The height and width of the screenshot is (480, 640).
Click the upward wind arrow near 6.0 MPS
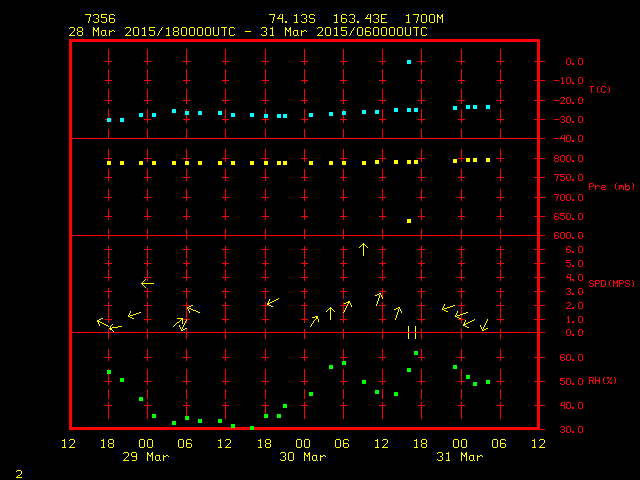click(x=363, y=249)
